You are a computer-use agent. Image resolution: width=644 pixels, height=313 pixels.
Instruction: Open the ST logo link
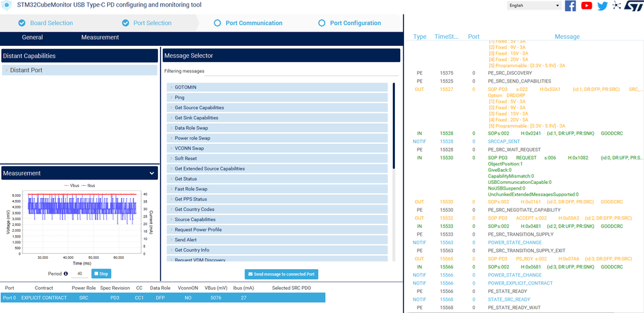pos(634,5)
